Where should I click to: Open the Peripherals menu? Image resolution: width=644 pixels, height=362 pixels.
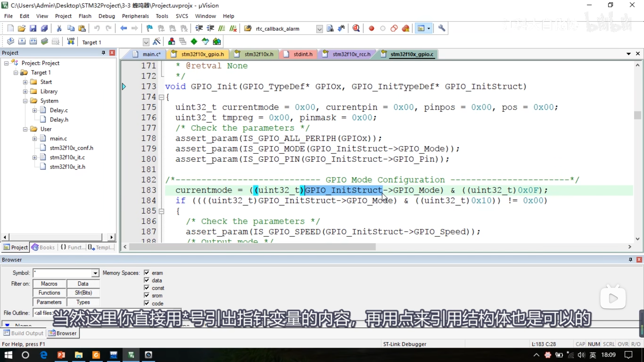(x=135, y=16)
